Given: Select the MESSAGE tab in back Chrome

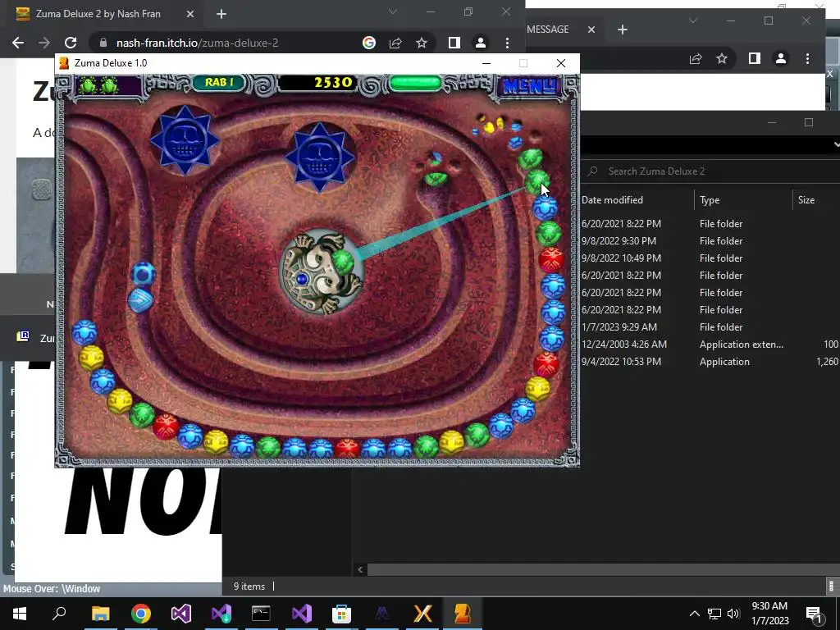Looking at the screenshot, I should [547, 30].
